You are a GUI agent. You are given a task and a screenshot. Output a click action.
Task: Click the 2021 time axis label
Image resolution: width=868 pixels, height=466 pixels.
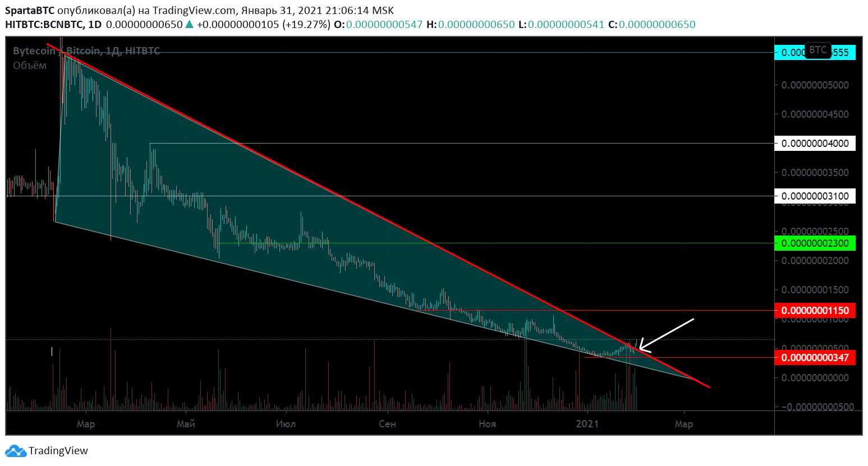[587, 424]
